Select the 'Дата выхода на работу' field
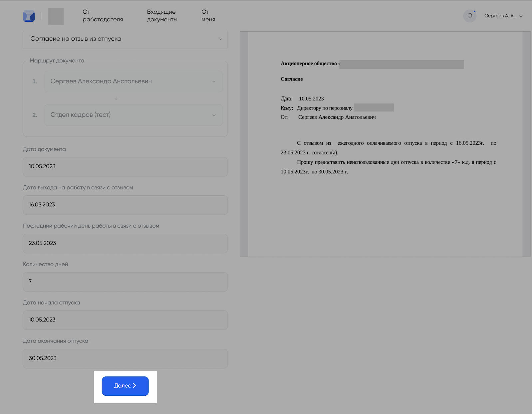The height and width of the screenshot is (414, 532). 125,205
